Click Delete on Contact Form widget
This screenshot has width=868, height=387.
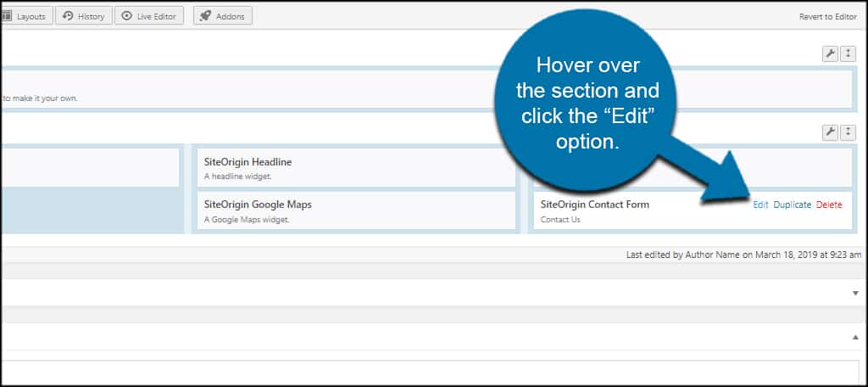829,205
